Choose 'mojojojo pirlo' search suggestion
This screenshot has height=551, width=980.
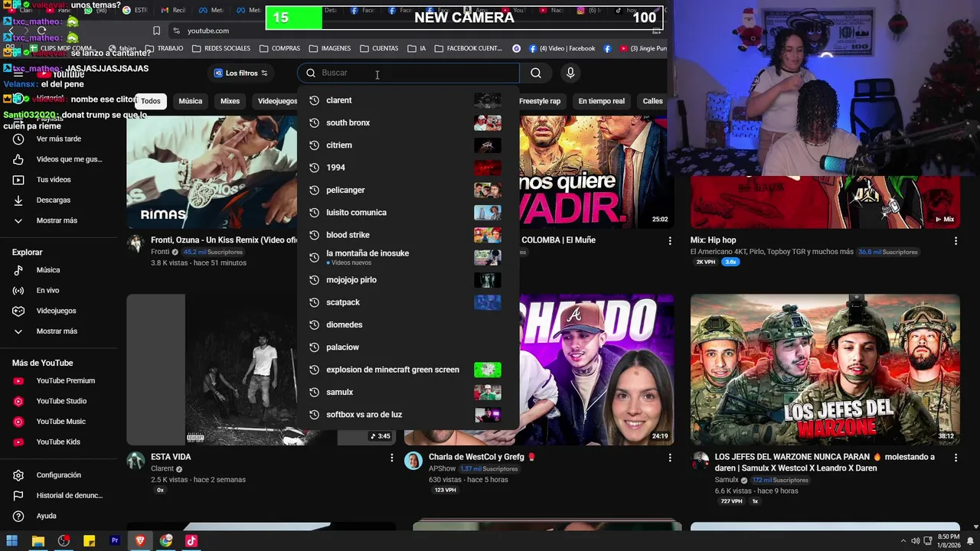coord(408,280)
